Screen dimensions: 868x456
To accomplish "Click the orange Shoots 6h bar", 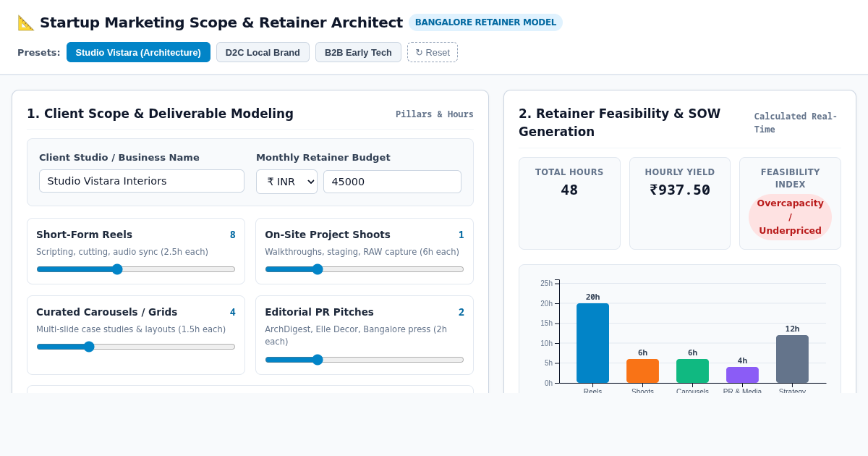I will pyautogui.click(x=642, y=371).
